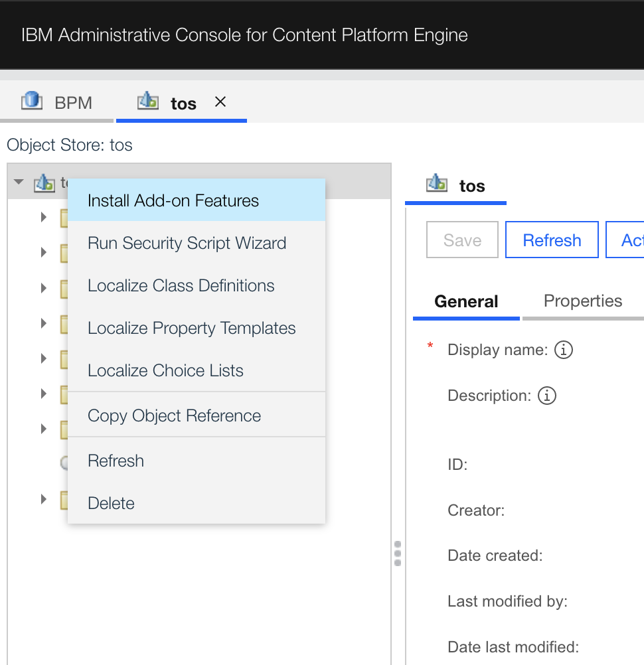Select Localize Property Templates
The height and width of the screenshot is (665, 644).
[197, 328]
